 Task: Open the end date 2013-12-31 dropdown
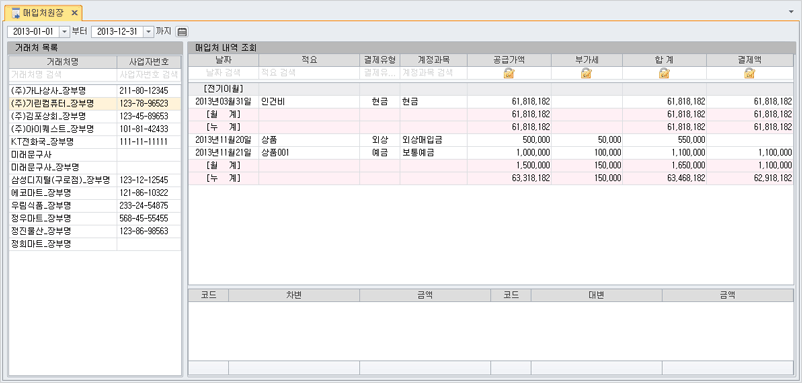tap(148, 32)
